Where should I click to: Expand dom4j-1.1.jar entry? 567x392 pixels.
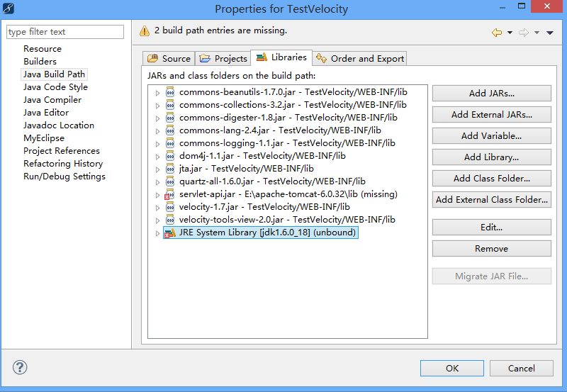pyautogui.click(x=157, y=157)
